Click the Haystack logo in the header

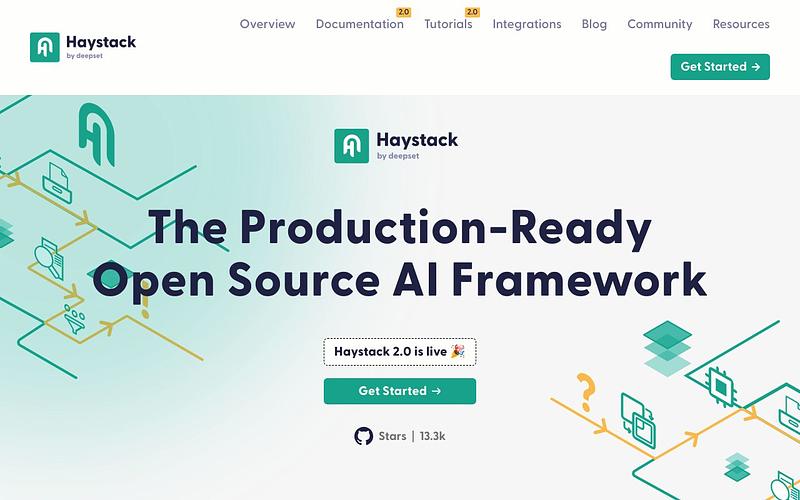83,47
